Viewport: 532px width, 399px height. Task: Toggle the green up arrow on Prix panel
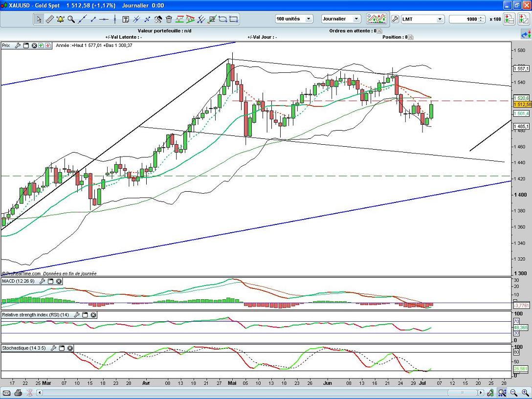41,45
